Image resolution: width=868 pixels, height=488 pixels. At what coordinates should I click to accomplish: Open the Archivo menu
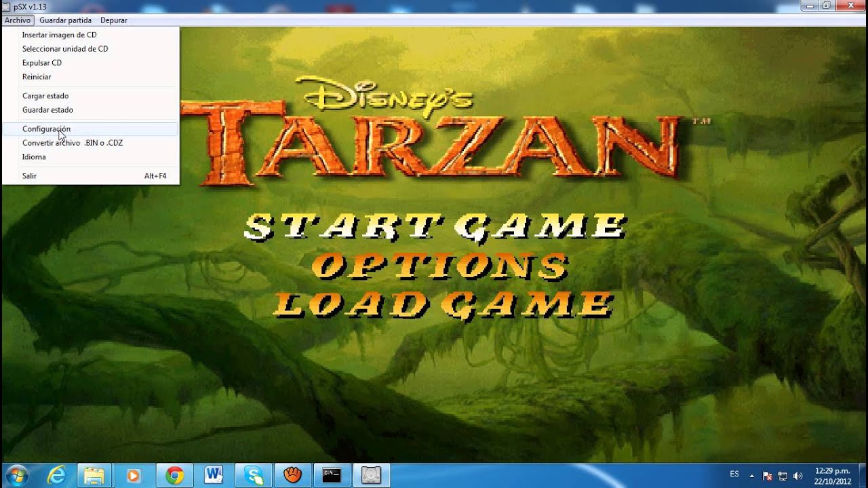18,20
